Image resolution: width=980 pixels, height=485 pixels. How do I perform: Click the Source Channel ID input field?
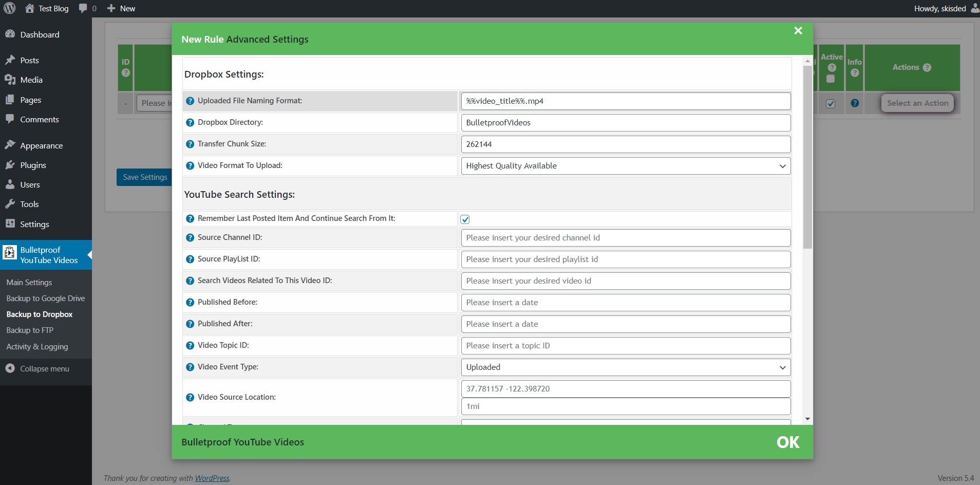click(x=626, y=238)
